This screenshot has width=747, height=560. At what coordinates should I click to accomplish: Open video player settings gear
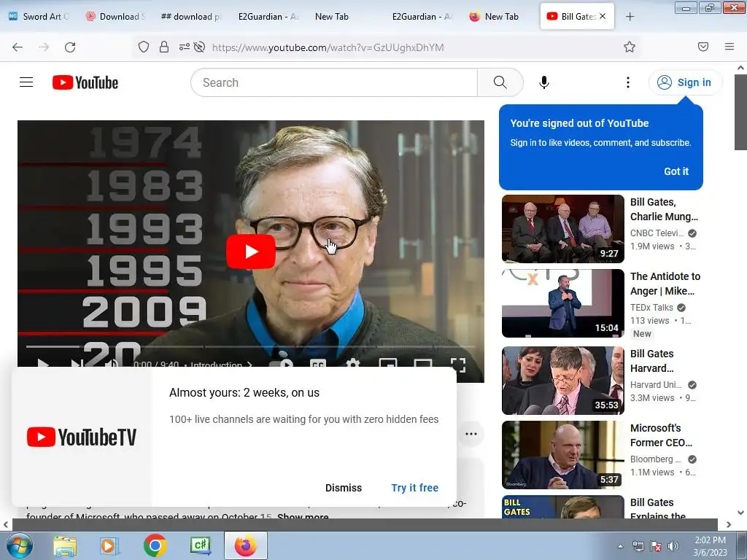(x=352, y=363)
